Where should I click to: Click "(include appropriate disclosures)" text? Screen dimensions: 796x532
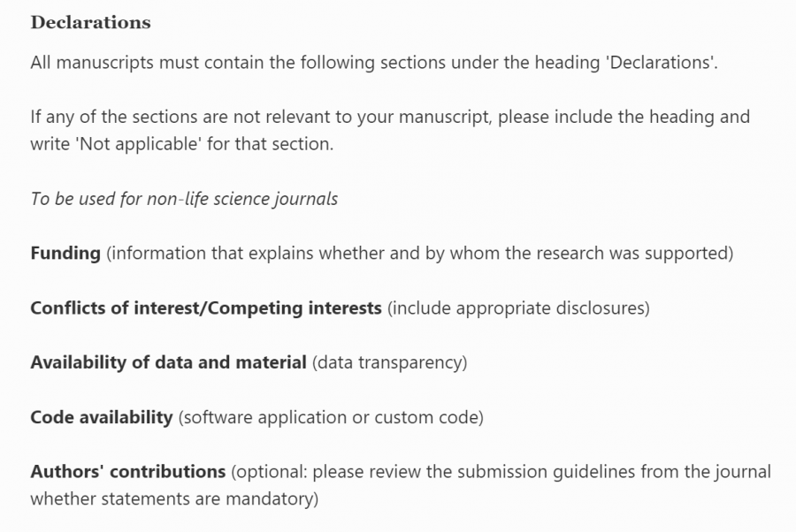point(518,308)
